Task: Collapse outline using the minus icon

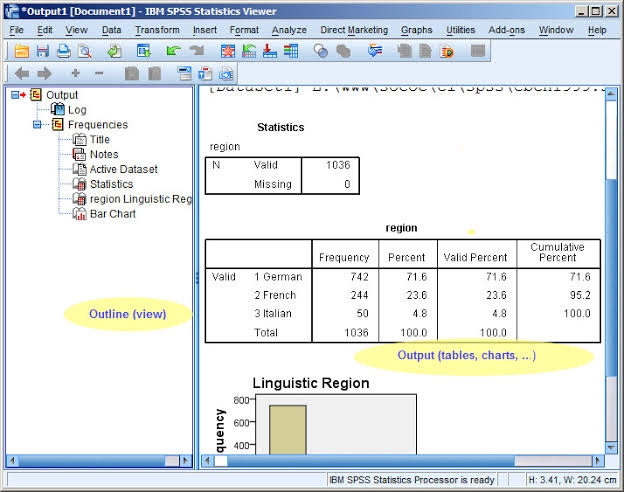Action: click(x=99, y=73)
